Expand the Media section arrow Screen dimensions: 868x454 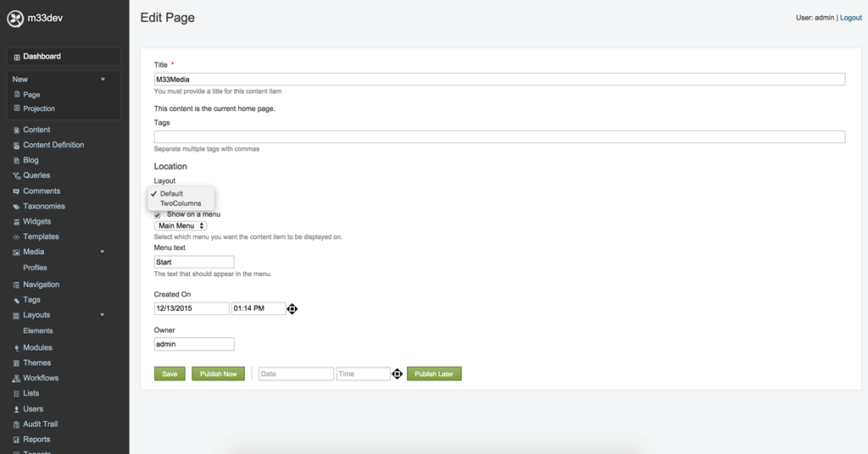pyautogui.click(x=103, y=252)
